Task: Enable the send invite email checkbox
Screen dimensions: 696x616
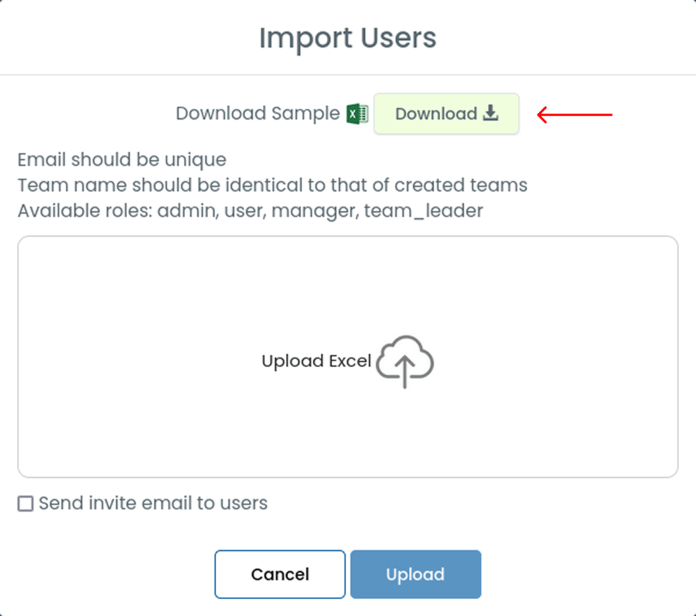Action: [x=25, y=504]
